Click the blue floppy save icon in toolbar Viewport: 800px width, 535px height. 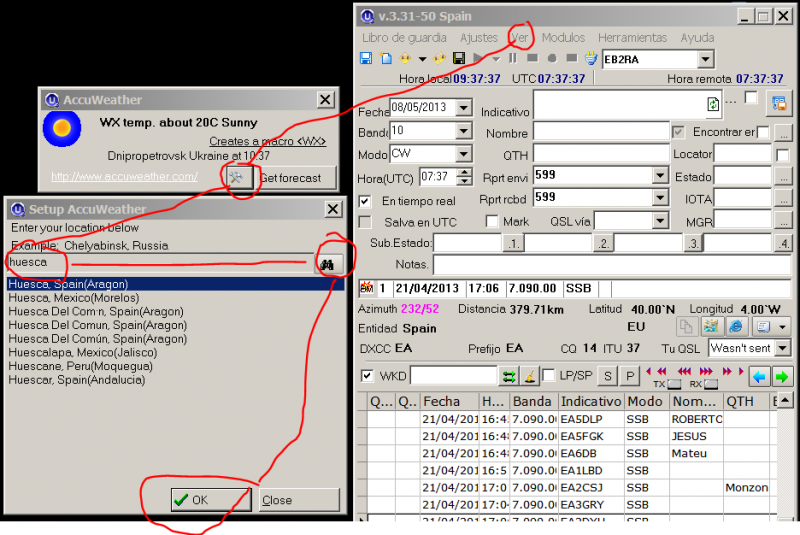[366, 59]
